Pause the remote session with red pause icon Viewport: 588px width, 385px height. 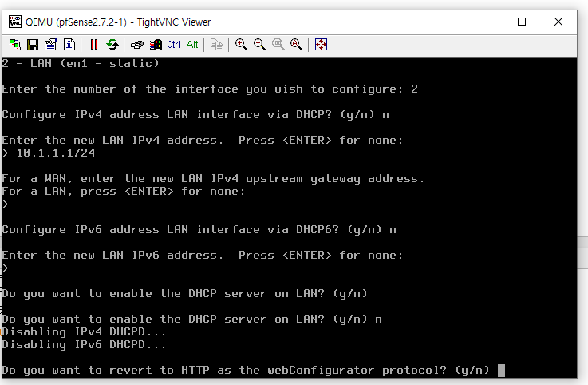tap(94, 45)
